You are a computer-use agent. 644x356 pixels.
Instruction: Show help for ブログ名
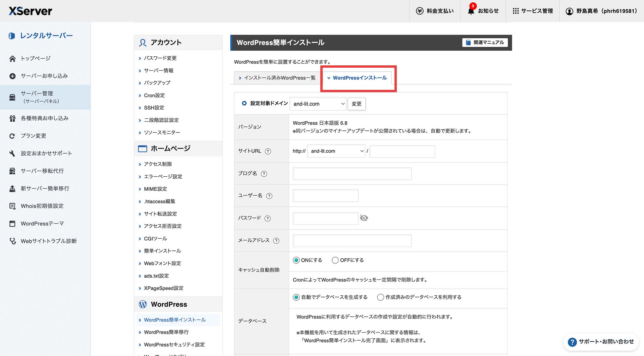264,174
